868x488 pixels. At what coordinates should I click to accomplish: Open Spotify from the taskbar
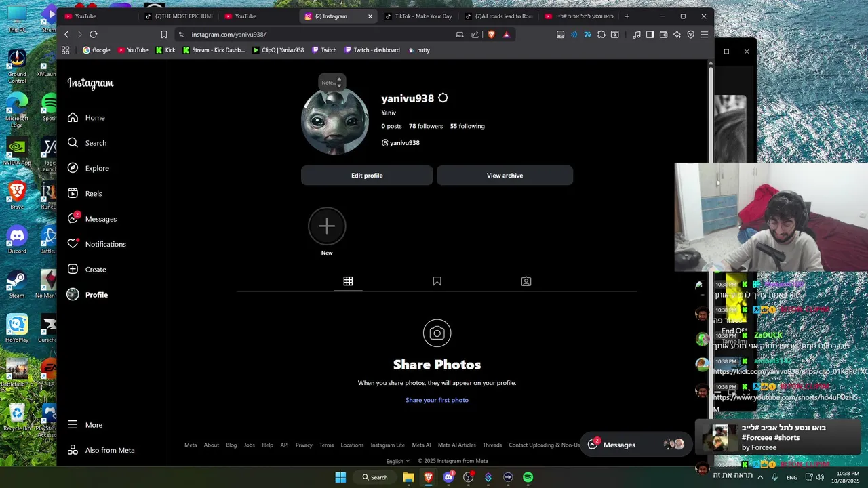[528, 477]
